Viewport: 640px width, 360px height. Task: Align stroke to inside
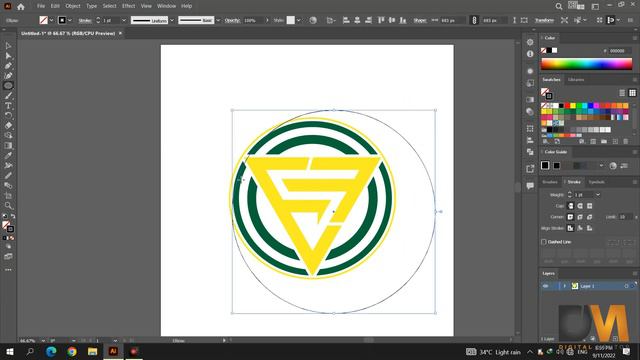click(x=580, y=228)
